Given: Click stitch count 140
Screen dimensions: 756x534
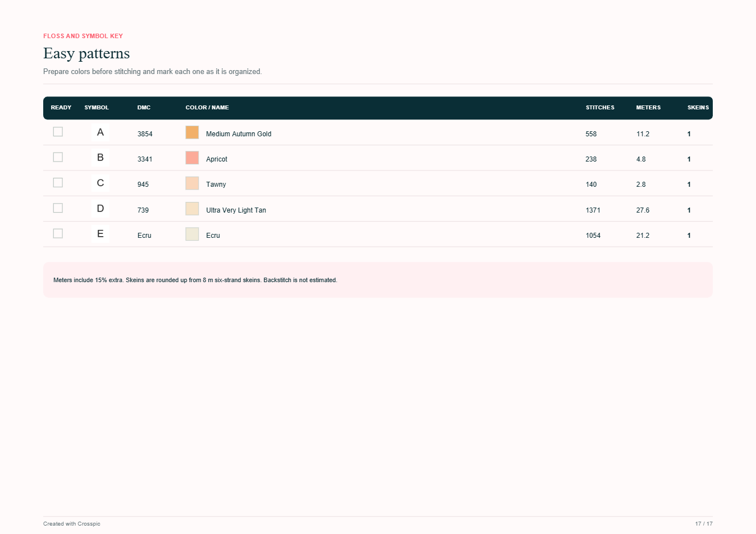Looking at the screenshot, I should [591, 185].
